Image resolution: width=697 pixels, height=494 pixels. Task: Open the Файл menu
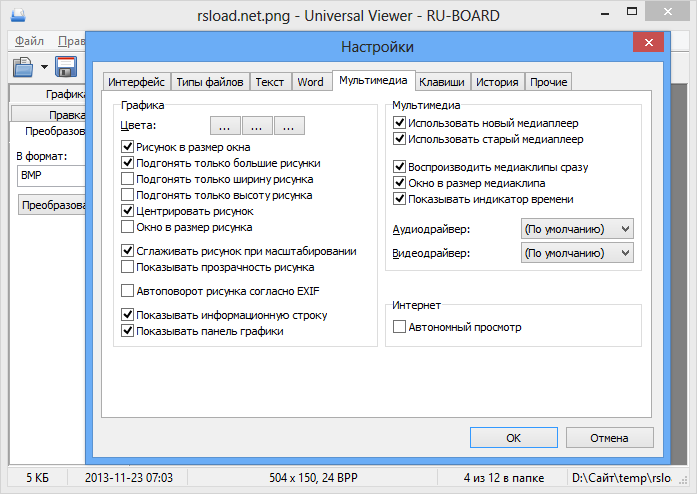click(29, 41)
